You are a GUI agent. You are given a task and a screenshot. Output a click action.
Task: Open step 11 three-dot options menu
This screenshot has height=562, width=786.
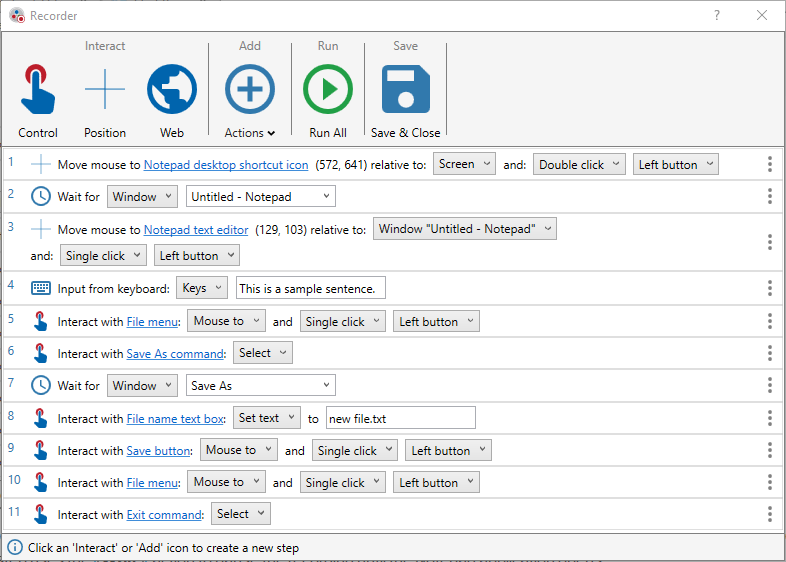pos(769,514)
